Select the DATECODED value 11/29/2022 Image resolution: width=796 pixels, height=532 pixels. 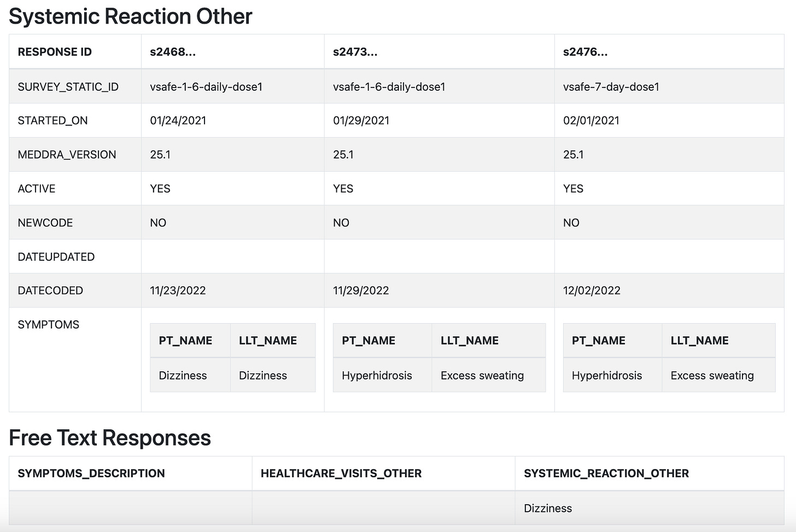(361, 291)
